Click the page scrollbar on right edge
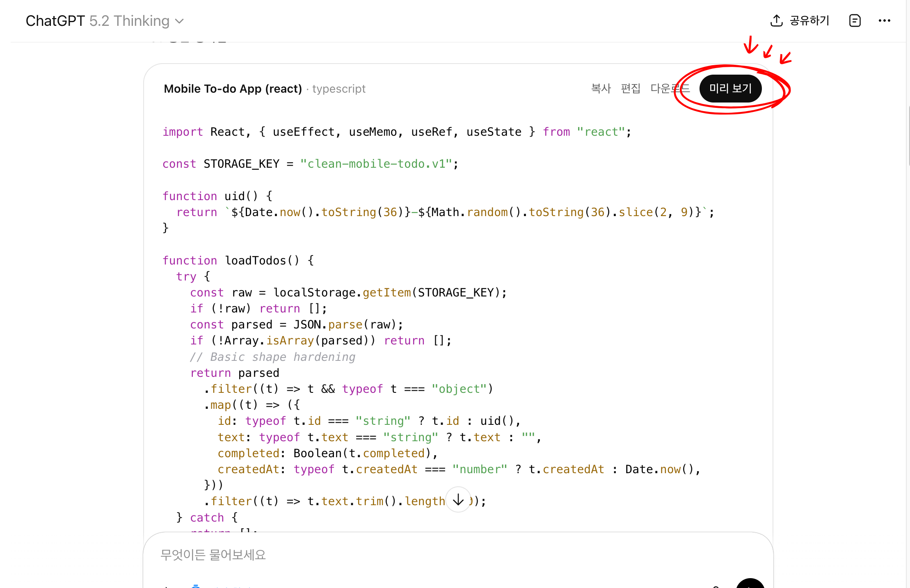 coord(908,135)
